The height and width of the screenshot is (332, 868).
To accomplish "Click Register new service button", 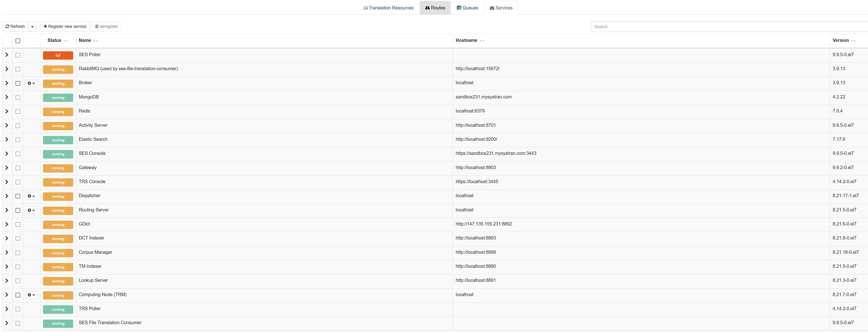I will (65, 27).
